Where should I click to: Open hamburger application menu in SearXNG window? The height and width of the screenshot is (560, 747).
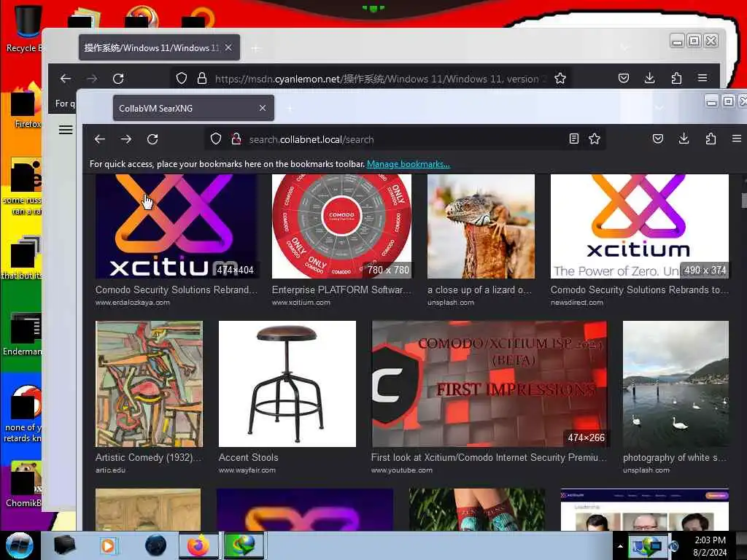pyautogui.click(x=737, y=139)
